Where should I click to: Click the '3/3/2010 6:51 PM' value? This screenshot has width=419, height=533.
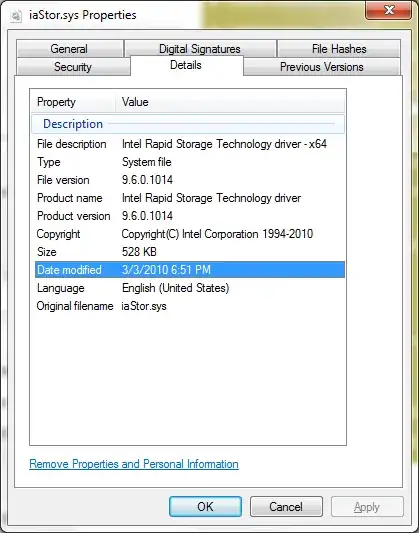pos(167,270)
